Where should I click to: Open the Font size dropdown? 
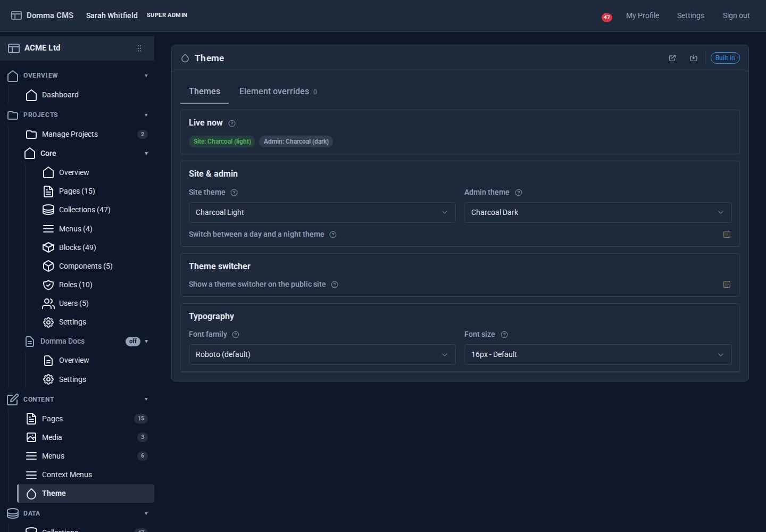point(598,355)
